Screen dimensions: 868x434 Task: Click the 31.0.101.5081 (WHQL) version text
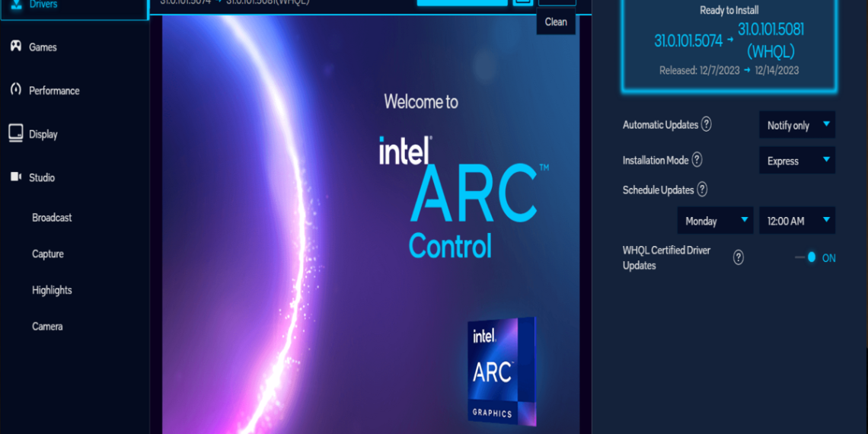[771, 40]
